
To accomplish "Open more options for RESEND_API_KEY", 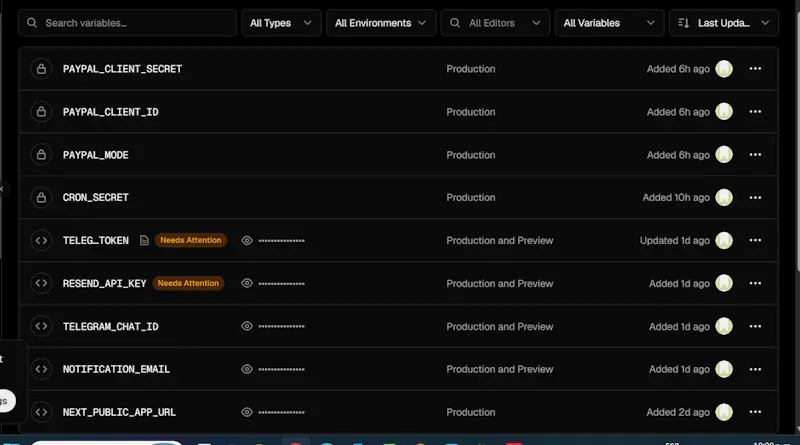I will click(x=755, y=283).
